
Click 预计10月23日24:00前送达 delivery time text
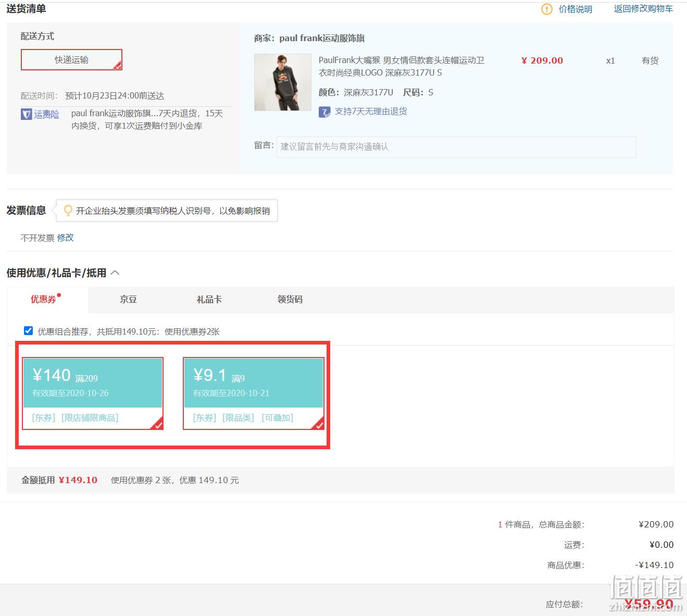[x=115, y=96]
